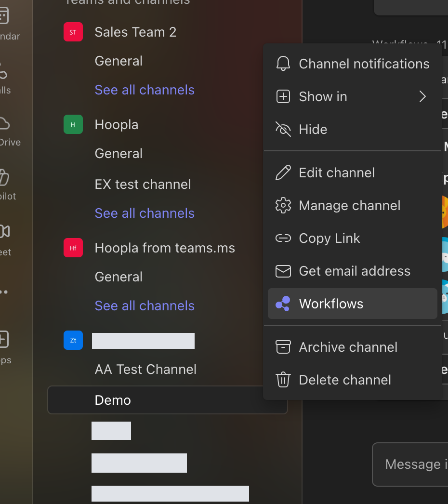Choose Delete channel option

coord(352,380)
